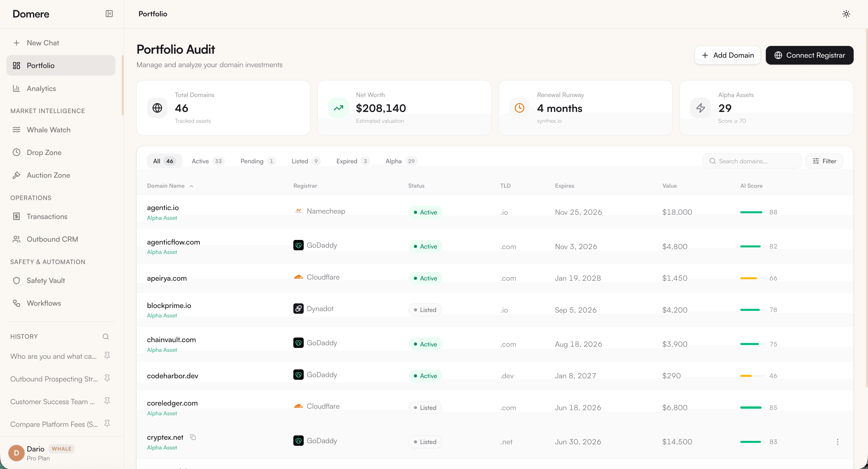Open the Analytics section in sidebar
Viewport: 868px width, 469px height.
pos(41,88)
